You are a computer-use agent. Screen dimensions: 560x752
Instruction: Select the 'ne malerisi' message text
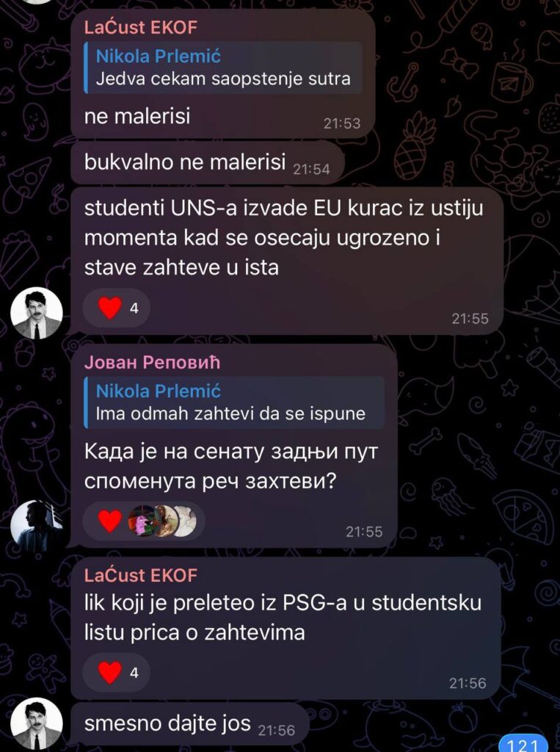tap(137, 117)
